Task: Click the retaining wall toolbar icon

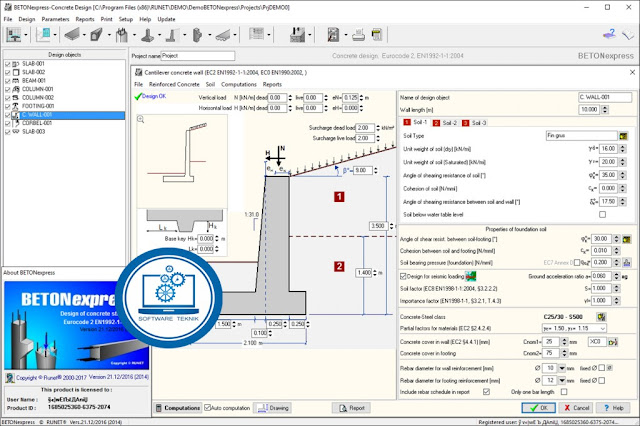Action: click(x=172, y=35)
